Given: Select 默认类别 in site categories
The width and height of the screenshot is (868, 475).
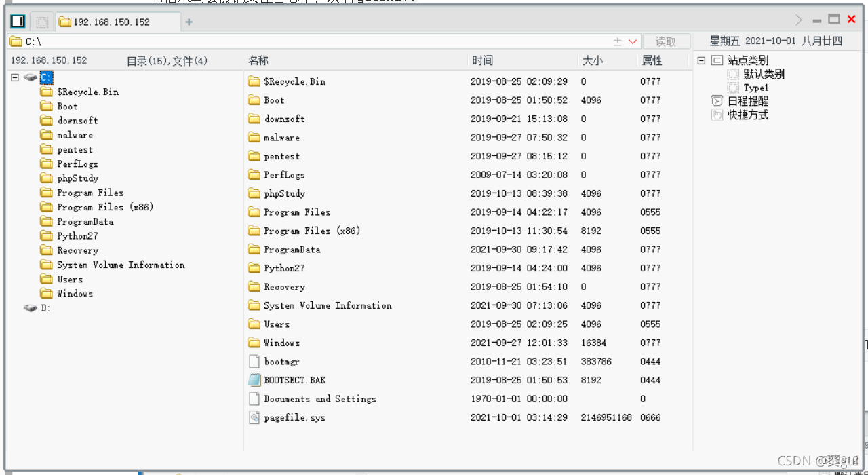Looking at the screenshot, I should click(764, 74).
